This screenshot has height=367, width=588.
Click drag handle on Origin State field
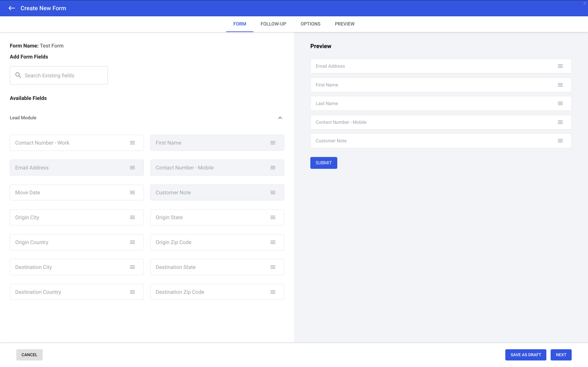(x=273, y=218)
